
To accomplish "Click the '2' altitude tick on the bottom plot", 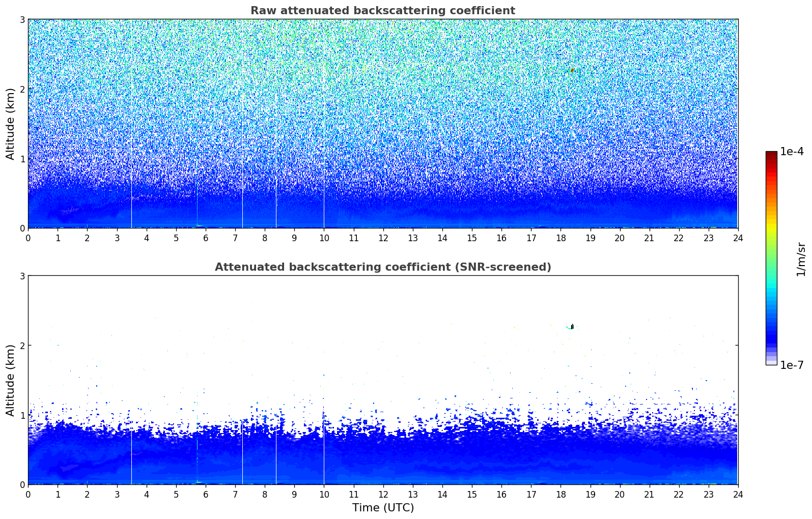I will (x=22, y=345).
